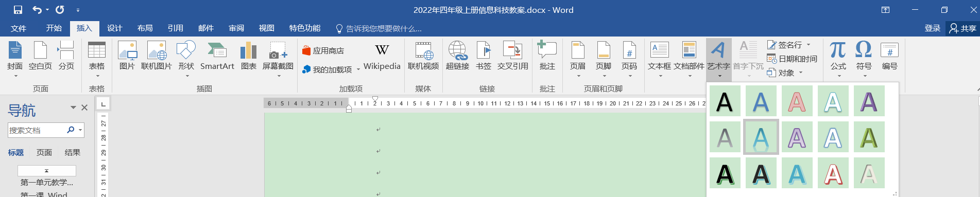Insert a 分页 page break
Image resolution: width=980 pixels, height=197 pixels.
tap(66, 56)
